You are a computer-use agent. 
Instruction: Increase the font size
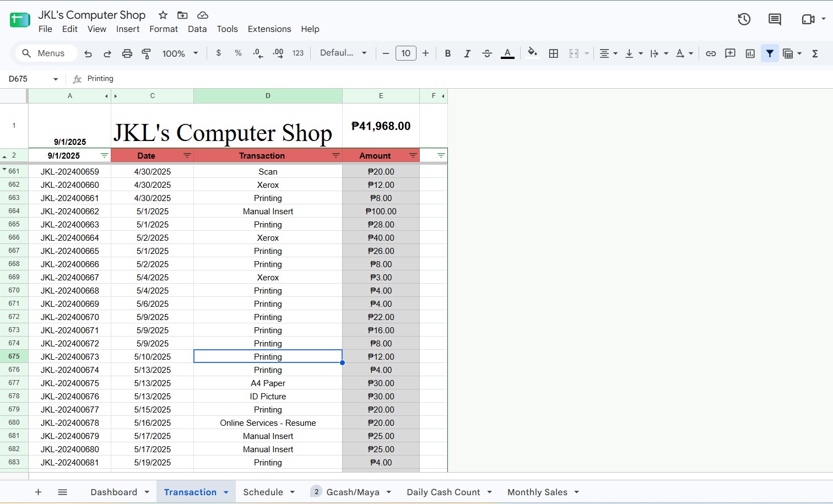pyautogui.click(x=425, y=53)
